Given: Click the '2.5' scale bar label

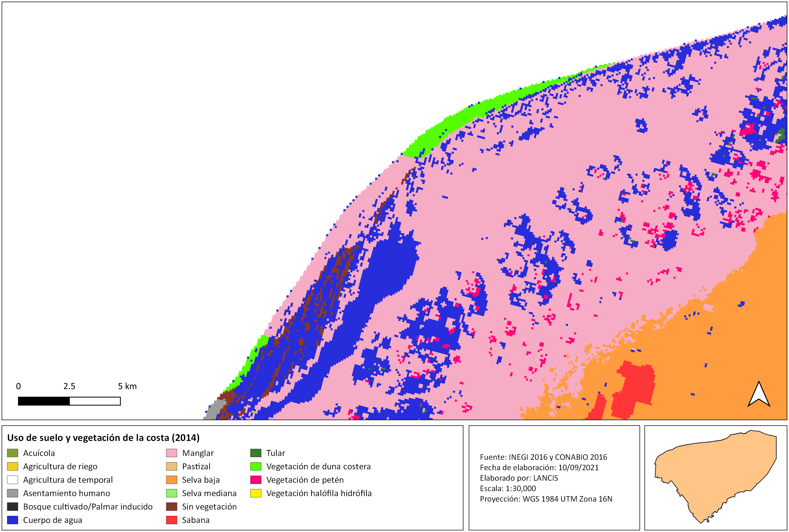Looking at the screenshot, I should [69, 386].
